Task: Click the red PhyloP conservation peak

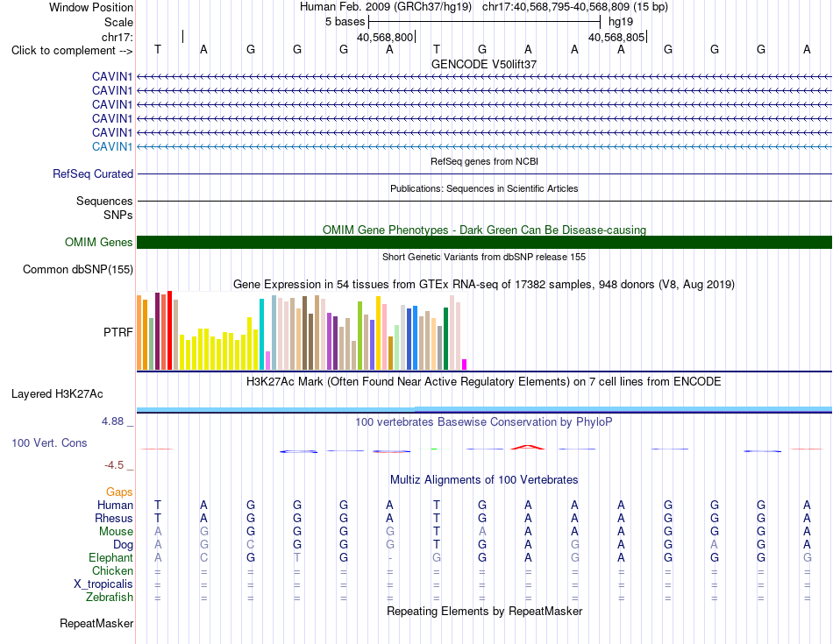Action: (x=528, y=448)
